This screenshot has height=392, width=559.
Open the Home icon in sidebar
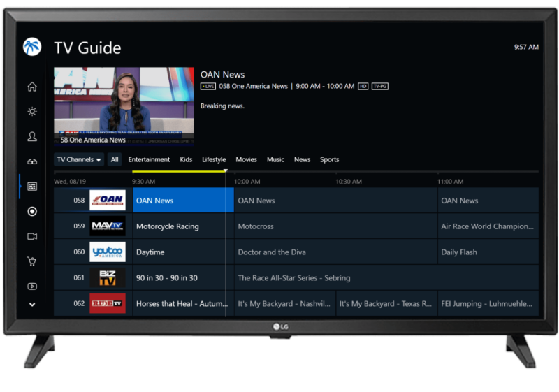click(32, 87)
